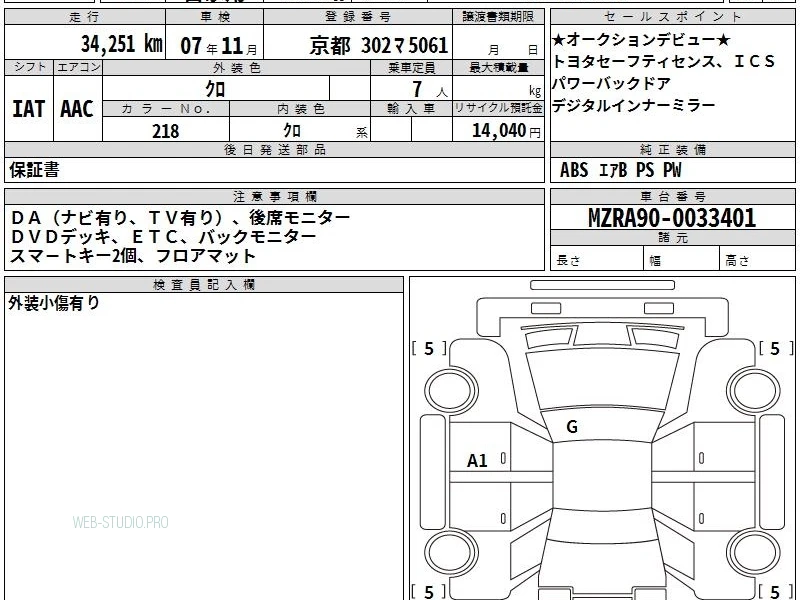Select the inspection date 07年11月
This screenshot has height=600, width=800.
[219, 46]
